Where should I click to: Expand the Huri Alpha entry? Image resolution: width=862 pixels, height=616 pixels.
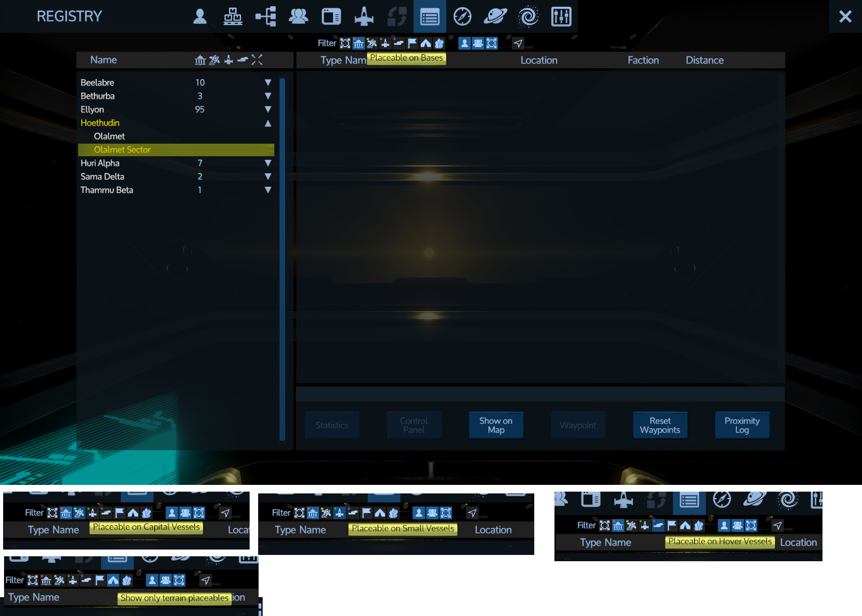click(268, 163)
